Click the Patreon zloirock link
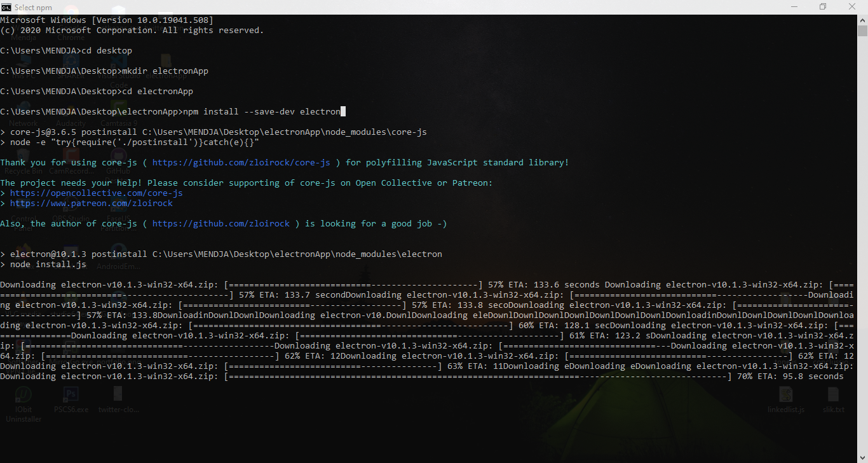 pos(92,203)
